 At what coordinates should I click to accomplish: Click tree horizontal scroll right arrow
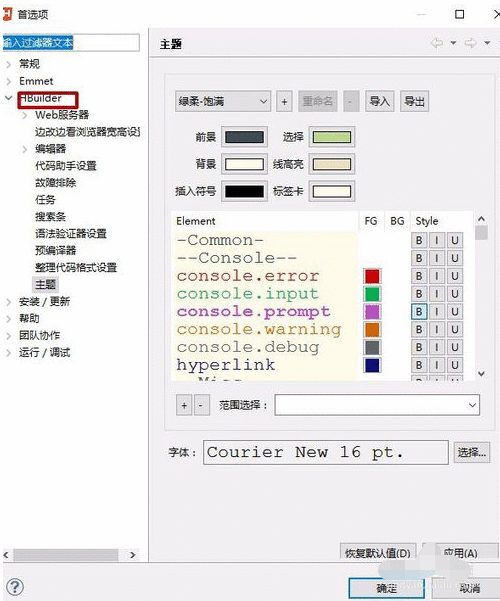click(133, 555)
